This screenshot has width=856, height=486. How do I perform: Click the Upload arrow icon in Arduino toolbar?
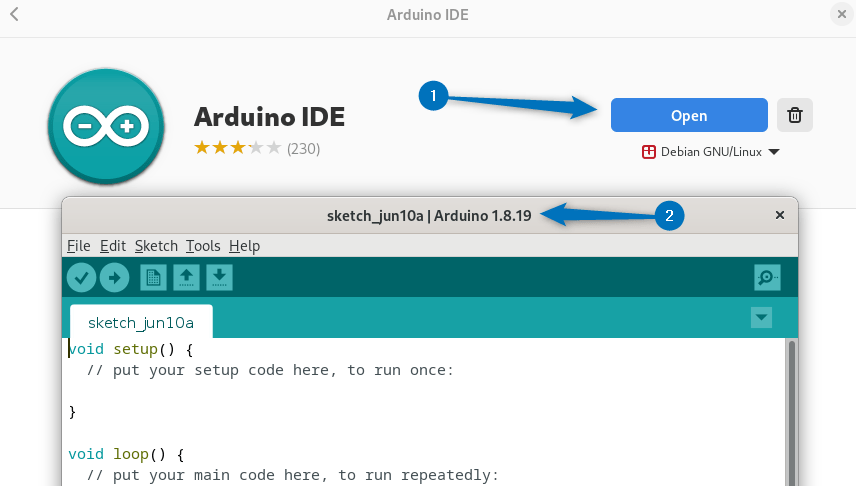[x=115, y=277]
